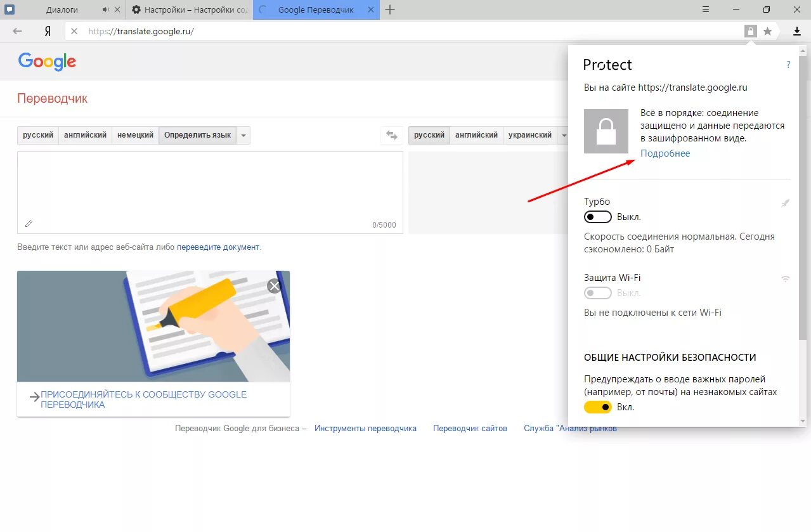
Task: Mute the Диалоги tab speaker icon
Action: [105, 10]
